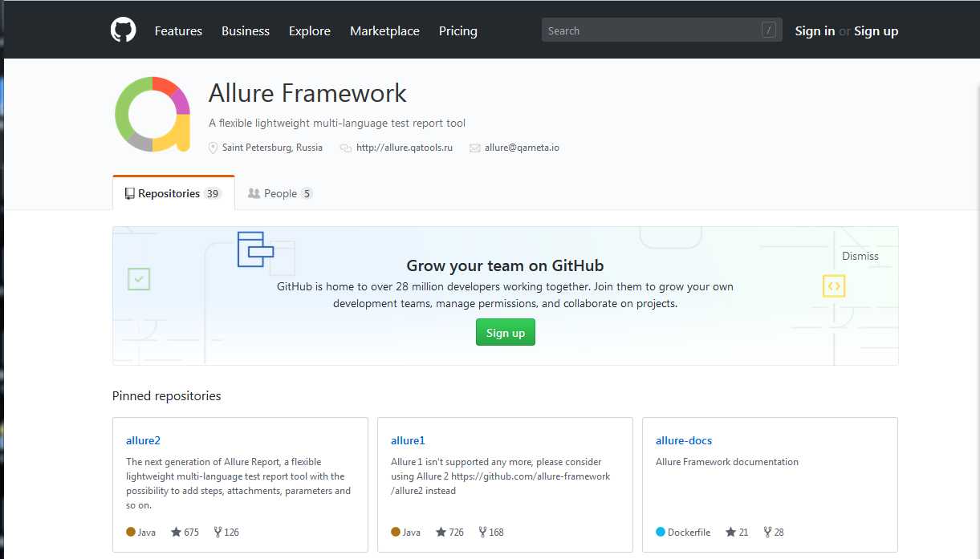Viewport: 980px width, 559px height.
Task: Select the Dockerfile language color dot
Action: tap(661, 532)
